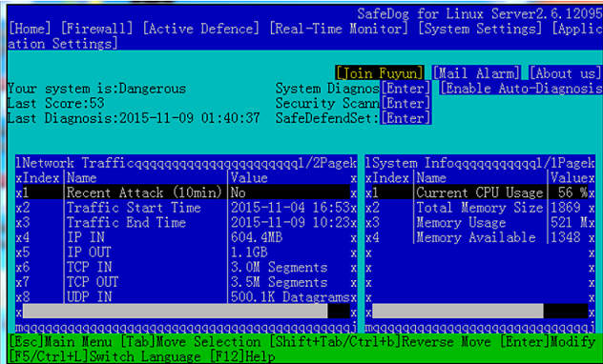Viewport: 603px width, 364px height.
Task: Open the [Firewall] menu
Action: (x=97, y=29)
